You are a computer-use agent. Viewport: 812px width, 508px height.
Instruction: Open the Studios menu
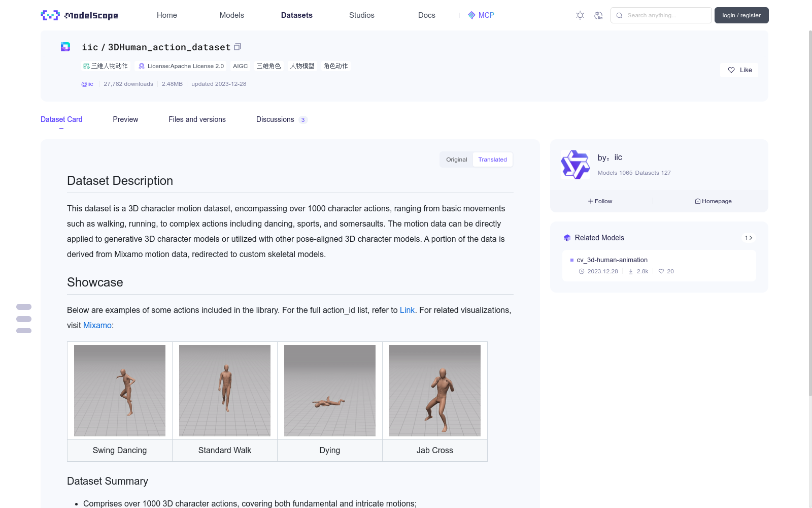pos(362,15)
